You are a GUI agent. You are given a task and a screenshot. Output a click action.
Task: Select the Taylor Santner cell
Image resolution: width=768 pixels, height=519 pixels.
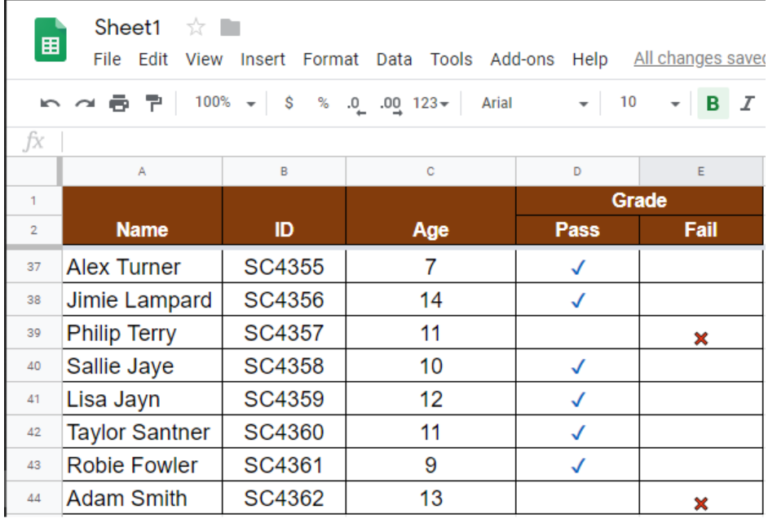(x=142, y=432)
